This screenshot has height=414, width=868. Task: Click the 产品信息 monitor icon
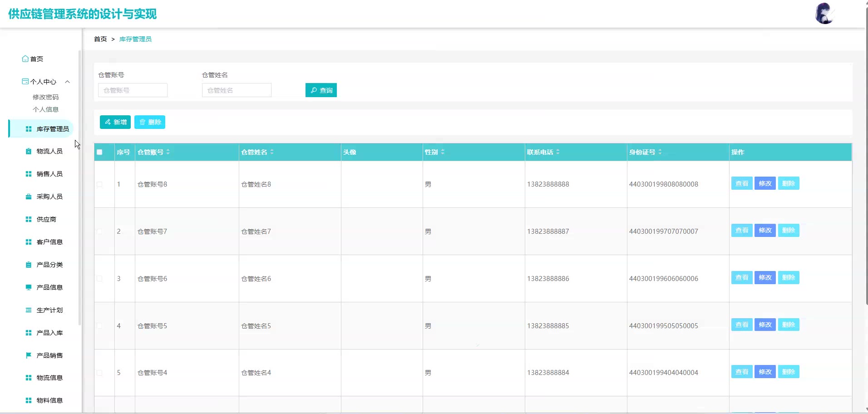point(29,287)
